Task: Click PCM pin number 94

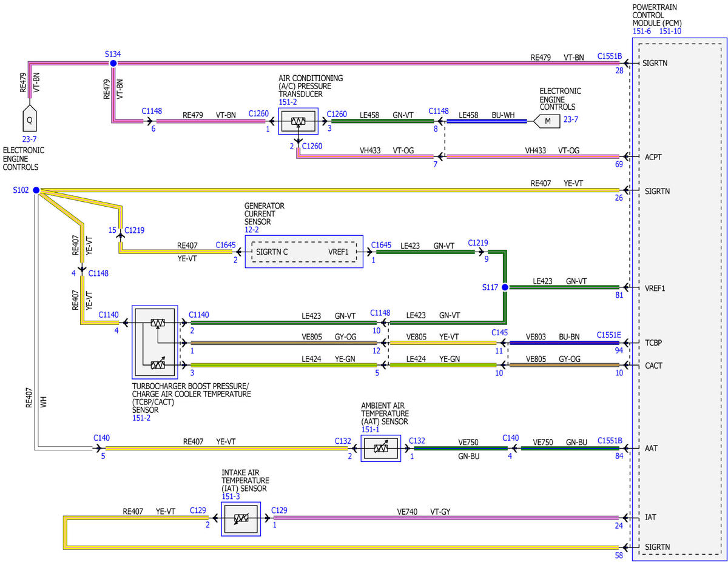Action: coord(619,350)
